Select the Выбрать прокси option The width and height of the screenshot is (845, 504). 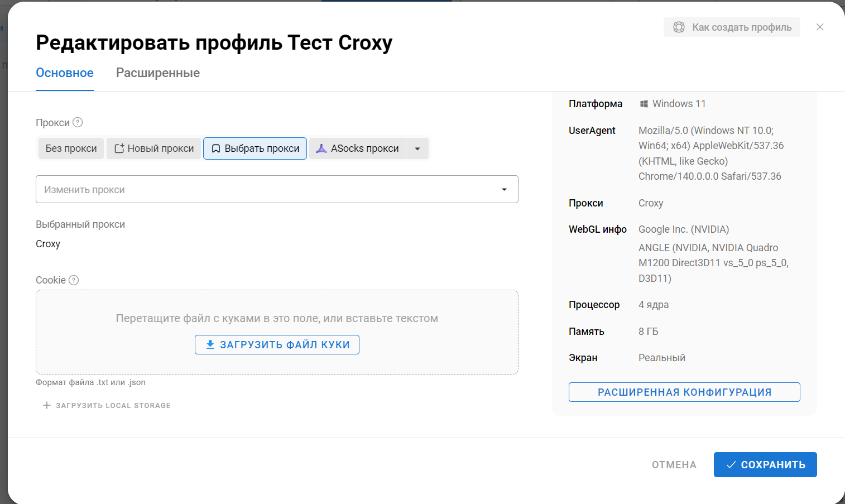(x=255, y=148)
